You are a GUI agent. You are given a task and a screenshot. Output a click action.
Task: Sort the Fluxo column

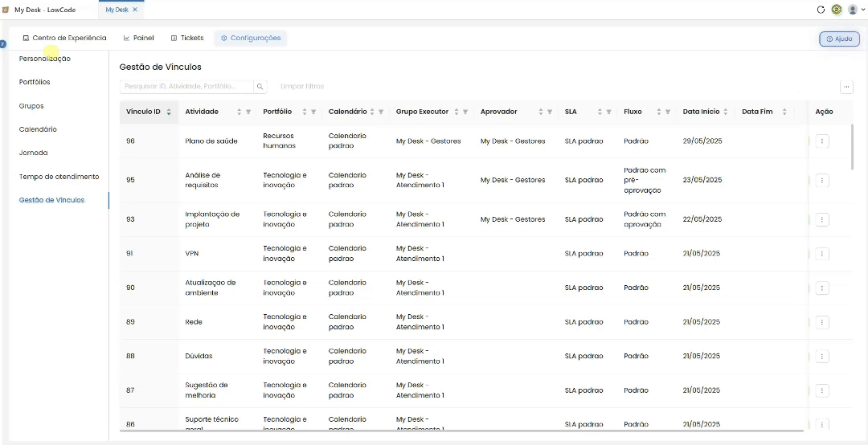coord(659,112)
